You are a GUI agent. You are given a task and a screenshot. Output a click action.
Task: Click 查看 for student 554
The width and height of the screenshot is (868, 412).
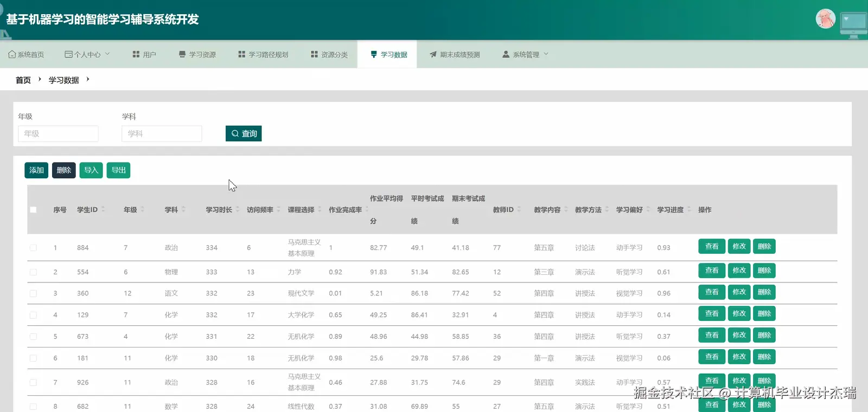(712, 271)
